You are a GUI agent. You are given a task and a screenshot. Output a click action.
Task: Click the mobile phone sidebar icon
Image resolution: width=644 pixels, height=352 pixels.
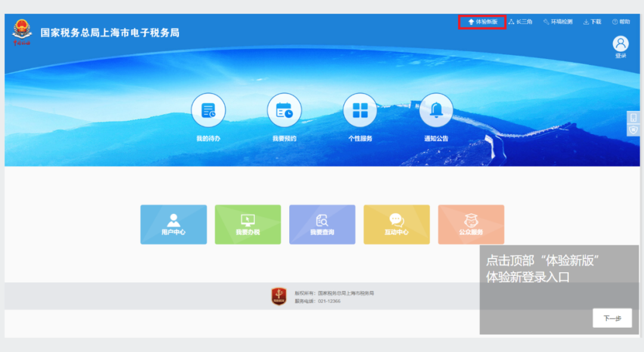pyautogui.click(x=633, y=118)
